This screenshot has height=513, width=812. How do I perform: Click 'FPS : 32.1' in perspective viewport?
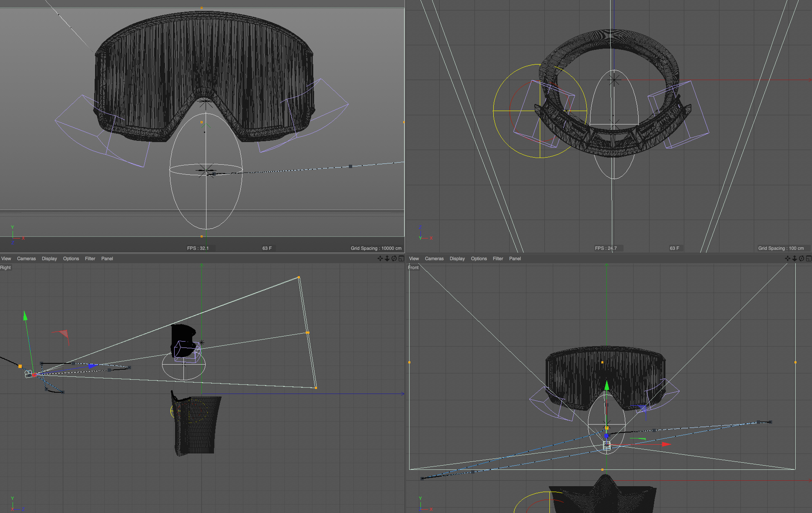pyautogui.click(x=198, y=248)
